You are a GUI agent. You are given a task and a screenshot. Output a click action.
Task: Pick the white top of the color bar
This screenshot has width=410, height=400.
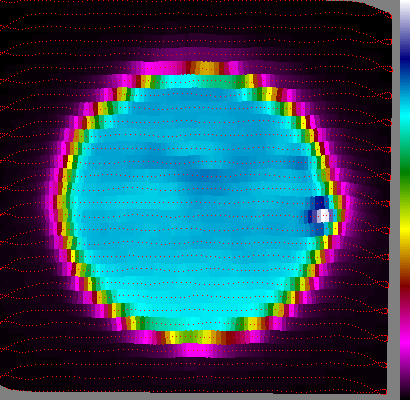405,10
